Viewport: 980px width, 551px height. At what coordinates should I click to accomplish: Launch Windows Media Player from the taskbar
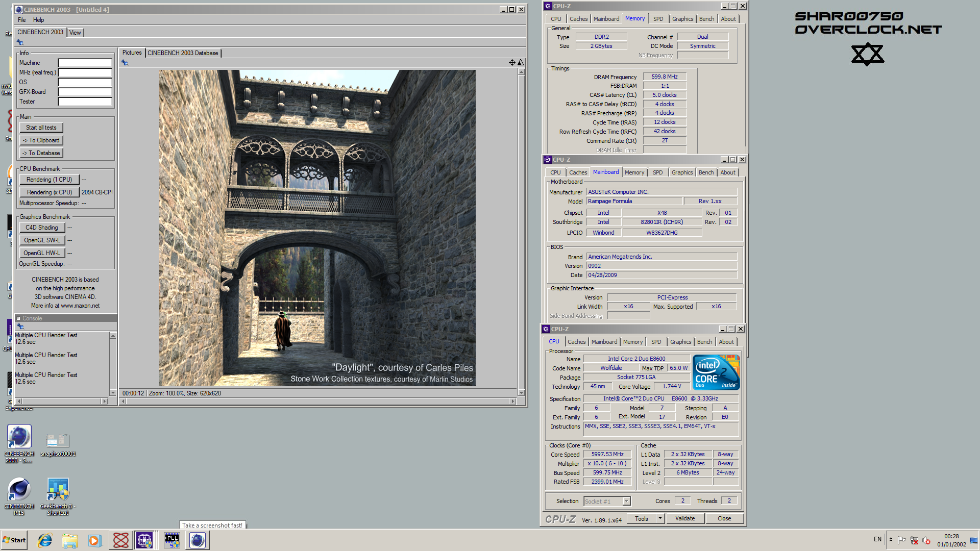95,540
